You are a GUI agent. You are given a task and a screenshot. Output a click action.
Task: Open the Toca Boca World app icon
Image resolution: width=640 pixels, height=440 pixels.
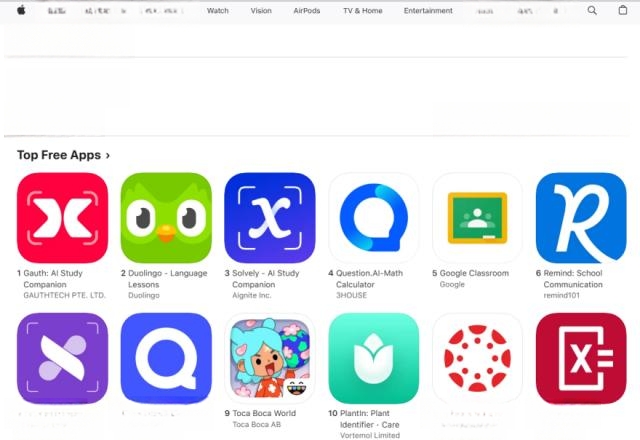[270, 358]
